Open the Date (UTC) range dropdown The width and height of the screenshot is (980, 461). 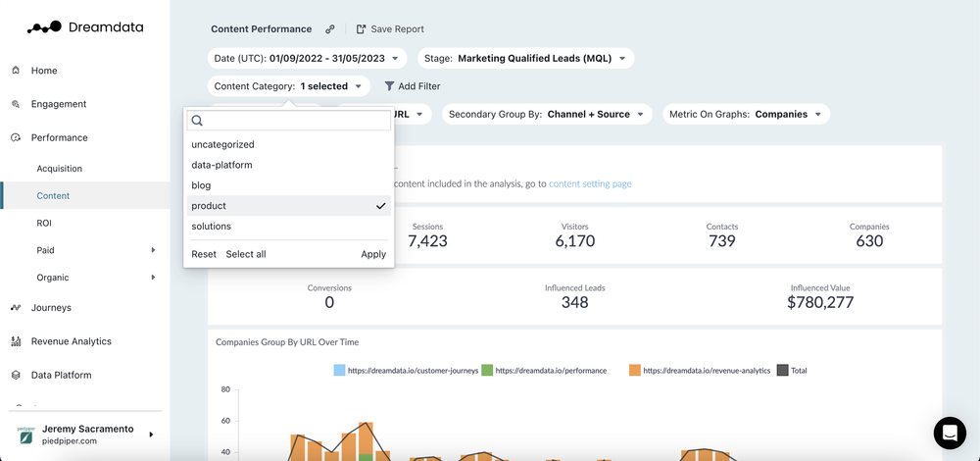pos(307,58)
